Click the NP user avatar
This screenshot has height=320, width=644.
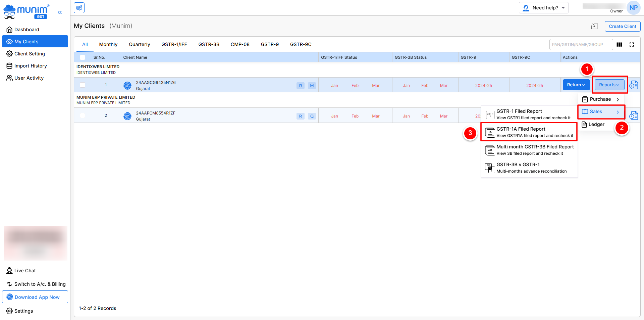click(x=633, y=8)
